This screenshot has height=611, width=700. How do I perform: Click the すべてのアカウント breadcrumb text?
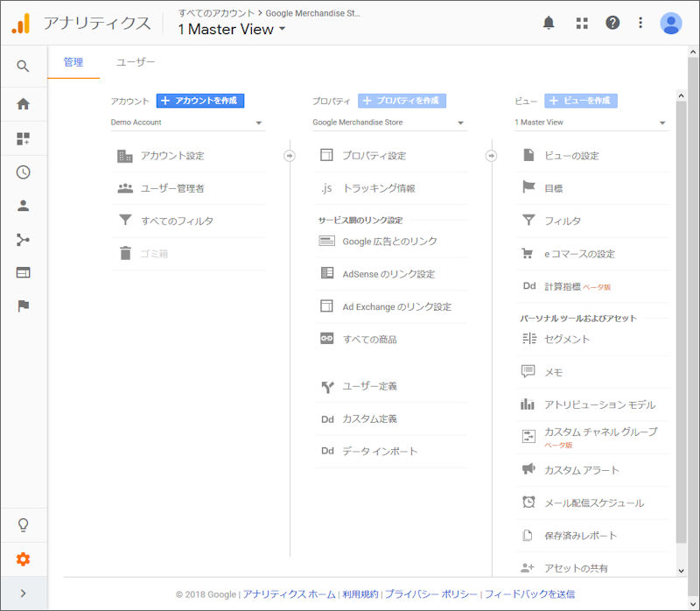216,13
